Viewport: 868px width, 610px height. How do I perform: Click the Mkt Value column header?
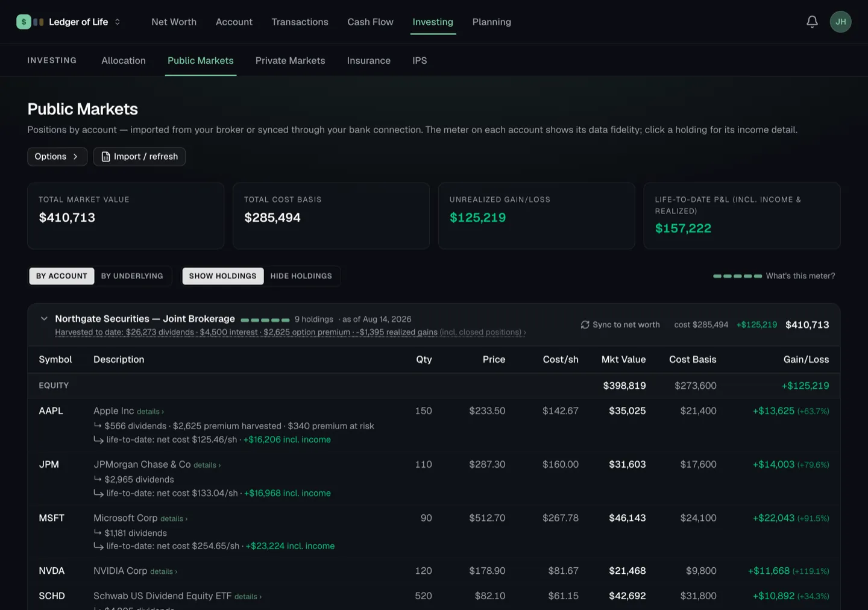coord(623,359)
